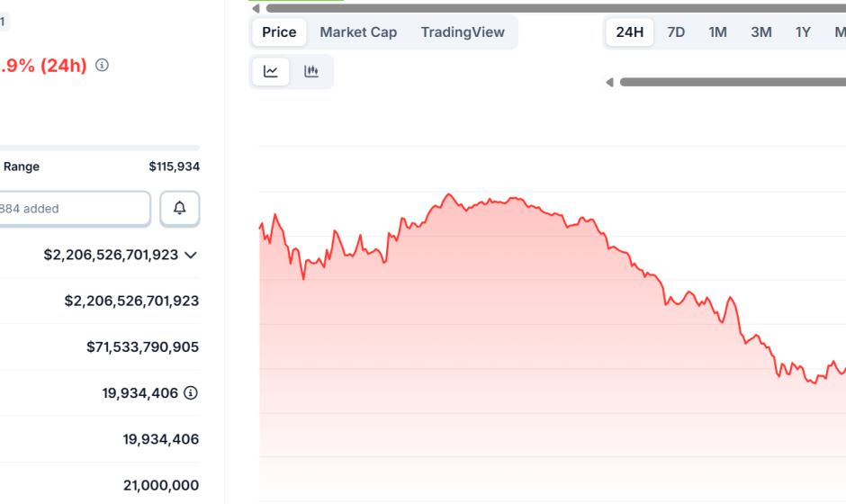Expand chevron next to $2,206,526,701,923

[191, 256]
